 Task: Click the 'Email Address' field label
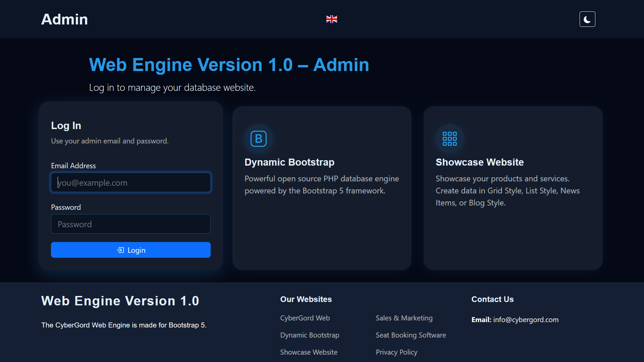73,166
